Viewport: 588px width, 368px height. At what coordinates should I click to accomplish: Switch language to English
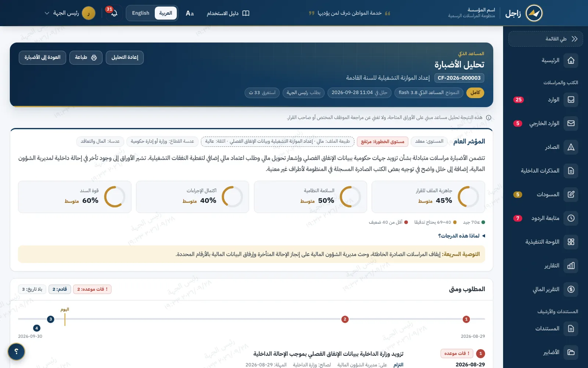(x=141, y=13)
